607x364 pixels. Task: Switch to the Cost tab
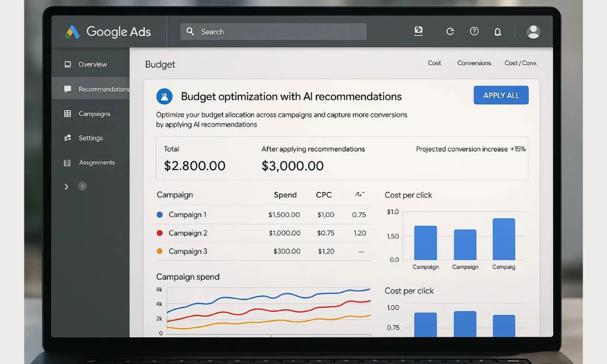(x=435, y=63)
